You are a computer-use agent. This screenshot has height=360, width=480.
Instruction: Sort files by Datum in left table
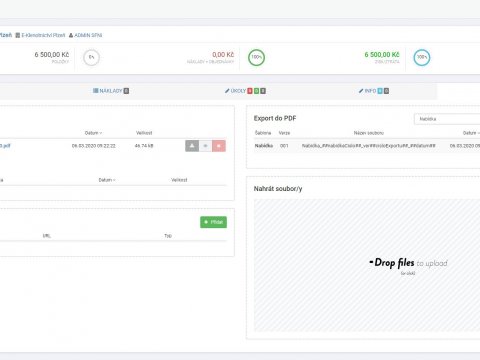(93, 133)
